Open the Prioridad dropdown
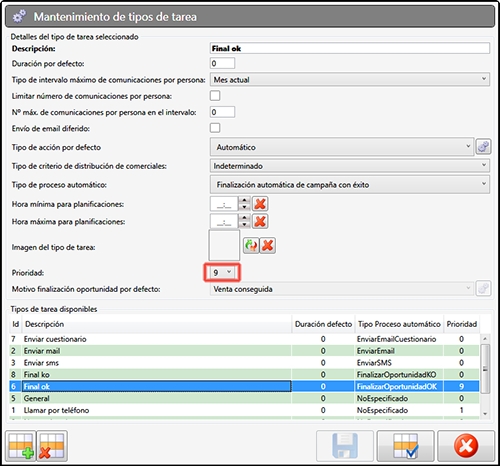500x466 pixels. tap(222, 273)
